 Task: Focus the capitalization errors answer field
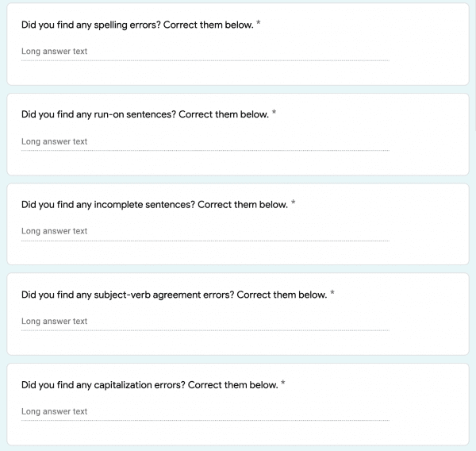[205, 412]
